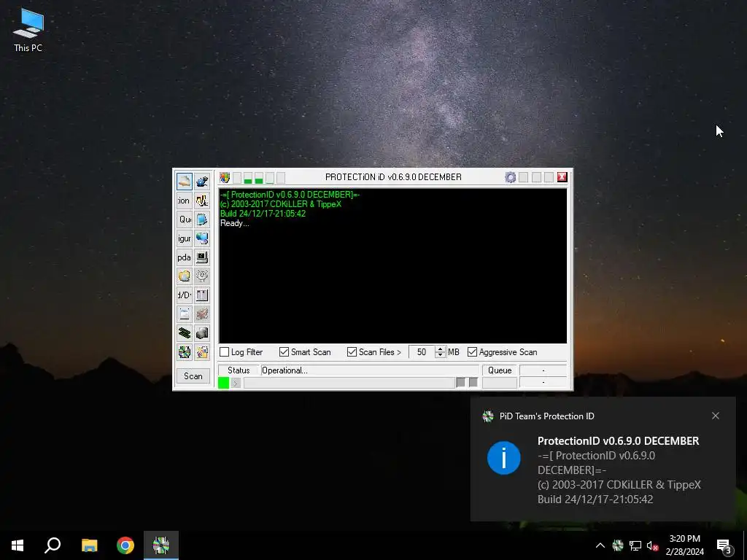Click the 'pda' labeled sidebar button

click(185, 257)
